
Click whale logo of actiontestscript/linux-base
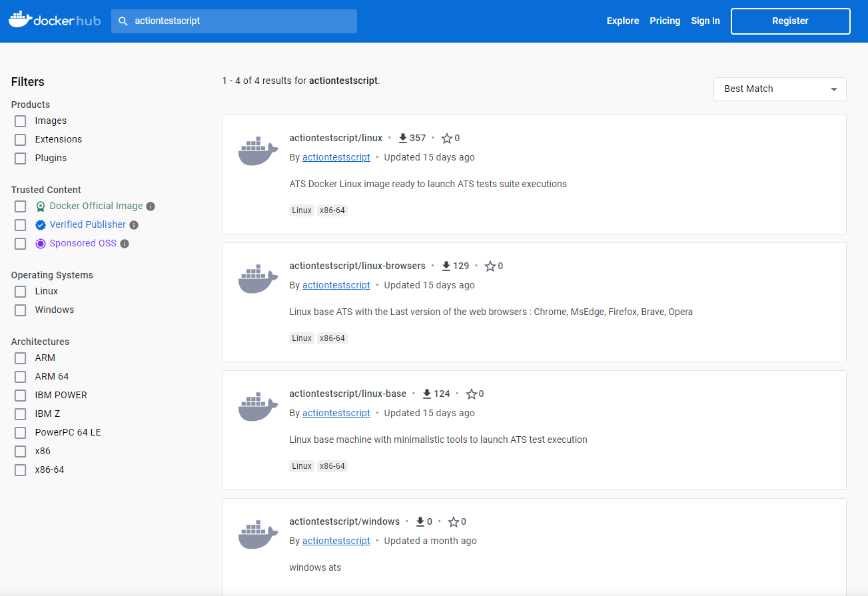(x=258, y=407)
